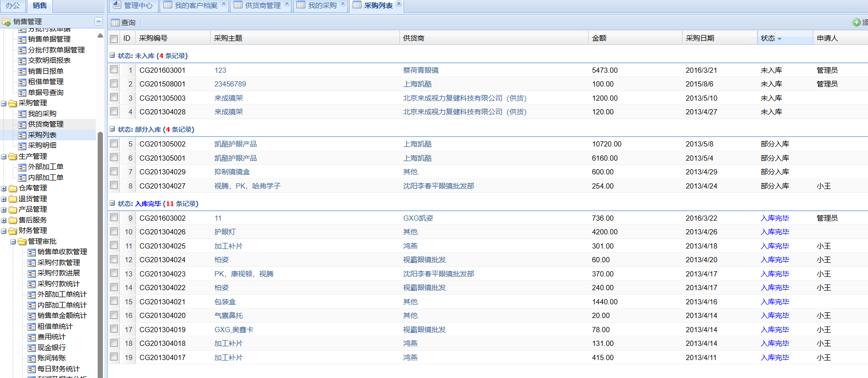The height and width of the screenshot is (378, 868).
Task: Click the query (查询) table icon in toolbar
Action: (x=115, y=23)
